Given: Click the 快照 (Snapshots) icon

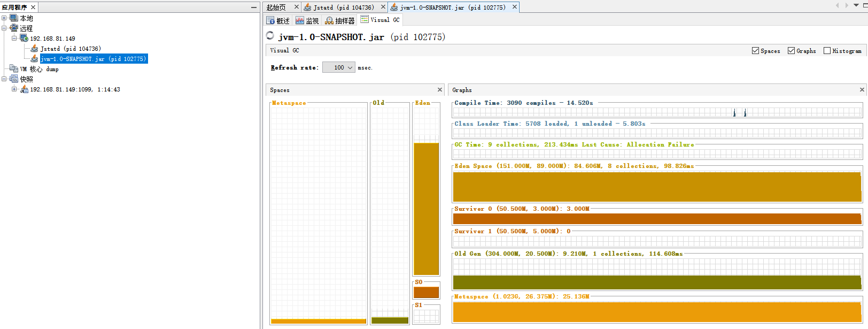Looking at the screenshot, I should tap(14, 79).
